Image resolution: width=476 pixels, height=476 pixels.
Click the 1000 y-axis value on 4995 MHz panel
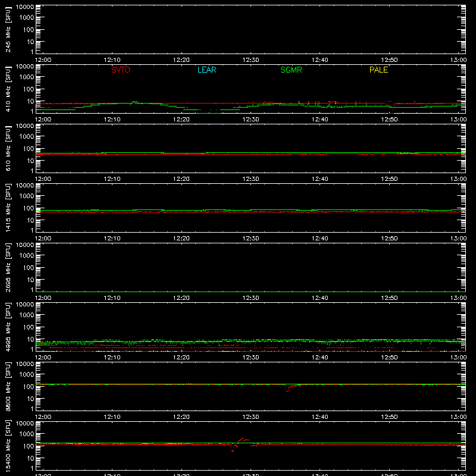click(27, 315)
